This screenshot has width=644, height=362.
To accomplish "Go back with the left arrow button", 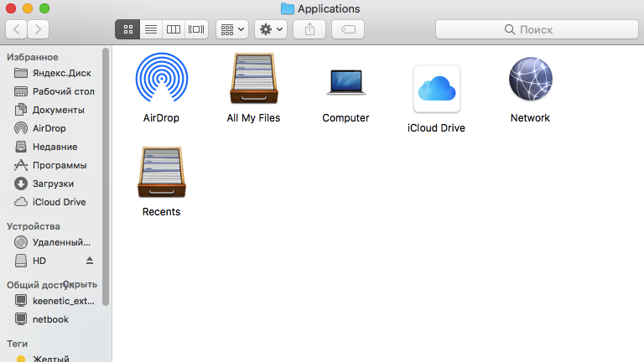I will (17, 29).
